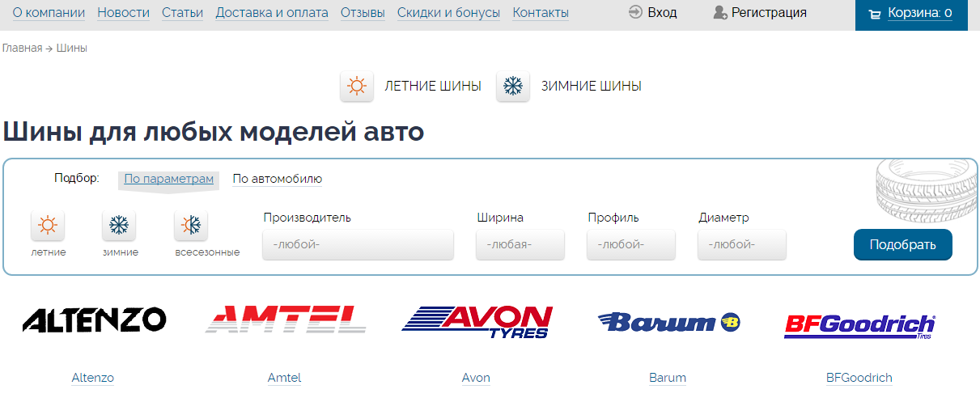This screenshot has width=980, height=419.
Task: Open the Статьи menu item
Action: (x=183, y=13)
